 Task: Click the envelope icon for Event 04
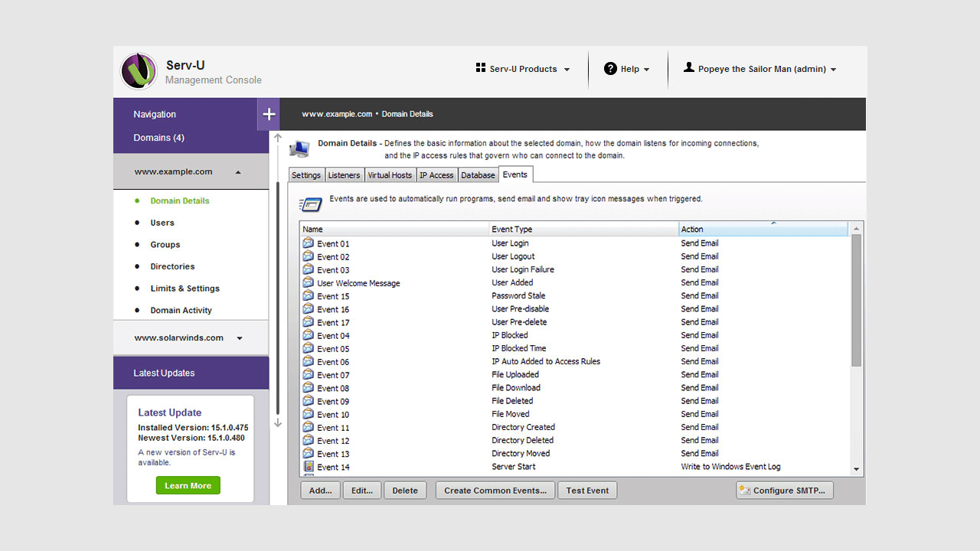309,335
